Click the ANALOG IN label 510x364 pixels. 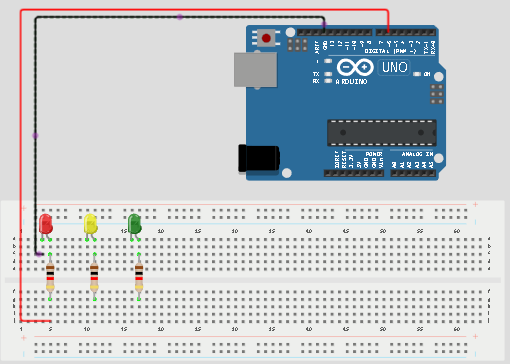click(417, 154)
